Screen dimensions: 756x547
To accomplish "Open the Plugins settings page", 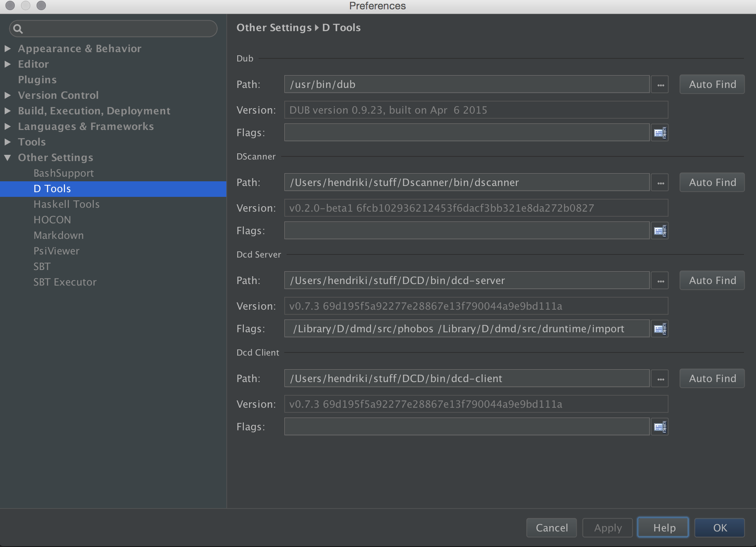I will pyautogui.click(x=37, y=80).
